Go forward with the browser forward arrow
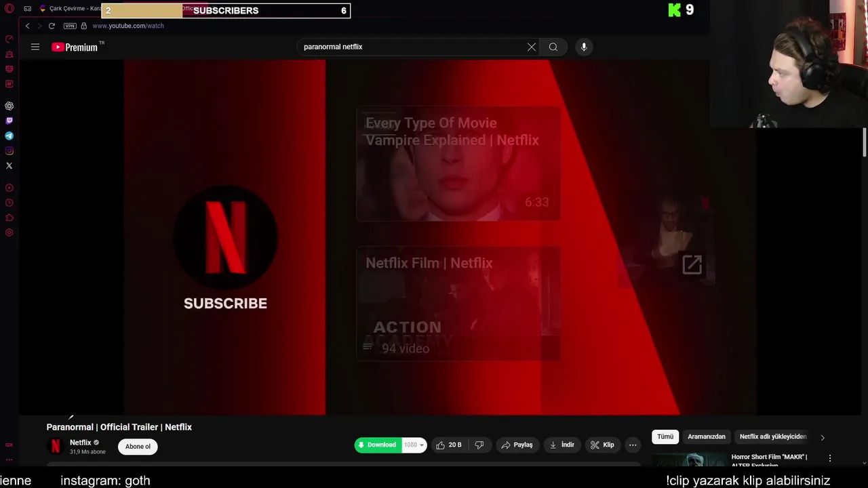868x488 pixels. point(39,26)
